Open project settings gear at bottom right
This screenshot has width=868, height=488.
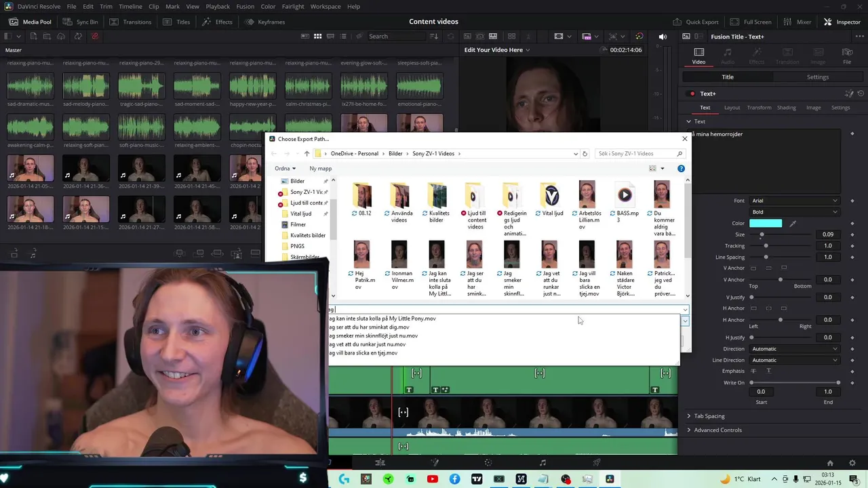pyautogui.click(x=852, y=463)
